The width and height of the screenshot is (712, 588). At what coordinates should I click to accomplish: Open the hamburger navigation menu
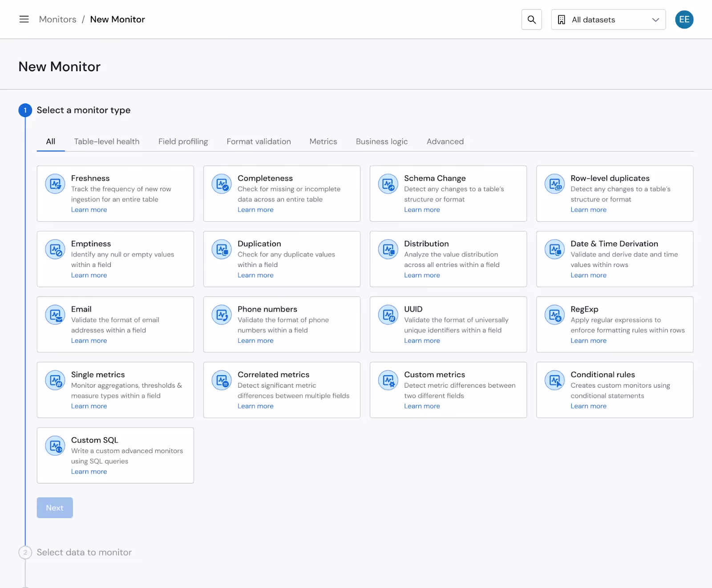(24, 19)
